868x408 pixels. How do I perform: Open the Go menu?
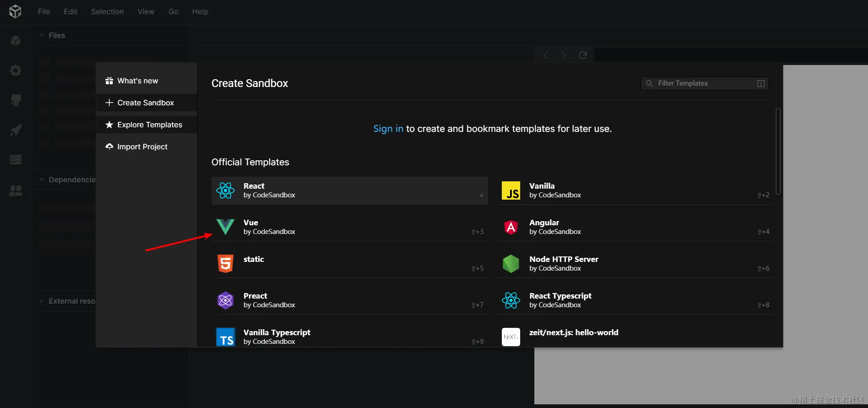pyautogui.click(x=173, y=11)
